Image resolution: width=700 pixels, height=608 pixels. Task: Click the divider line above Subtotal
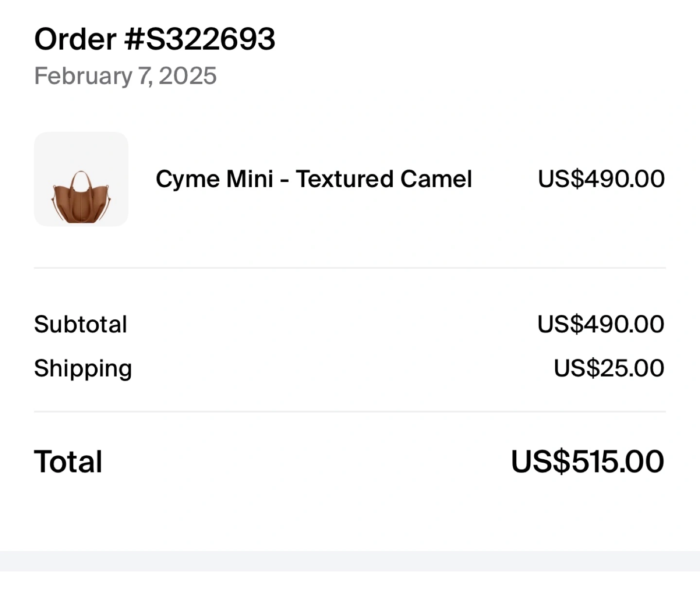[350, 268]
